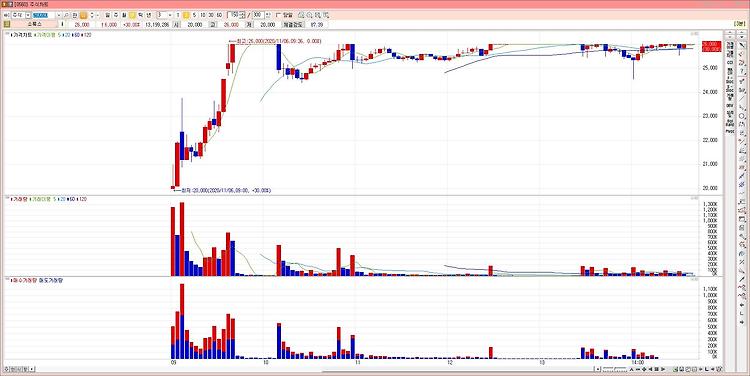
Task: Click the 관 button in toolbar
Action: pos(75,15)
